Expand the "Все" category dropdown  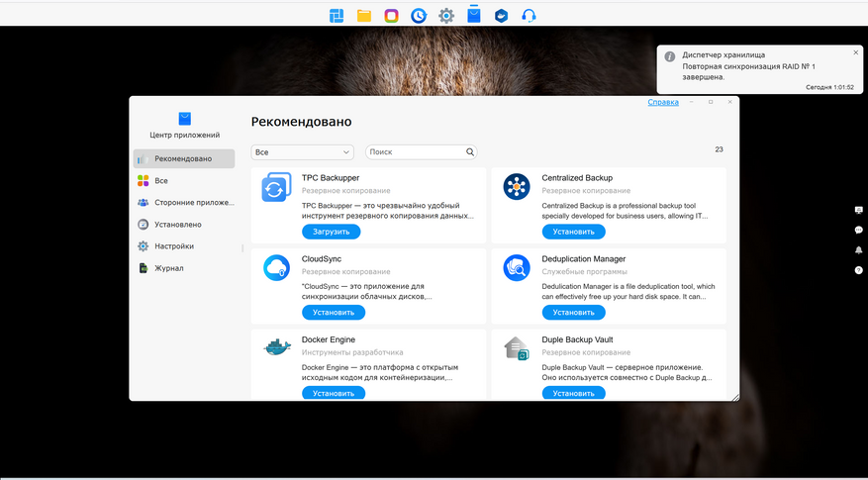click(x=303, y=152)
